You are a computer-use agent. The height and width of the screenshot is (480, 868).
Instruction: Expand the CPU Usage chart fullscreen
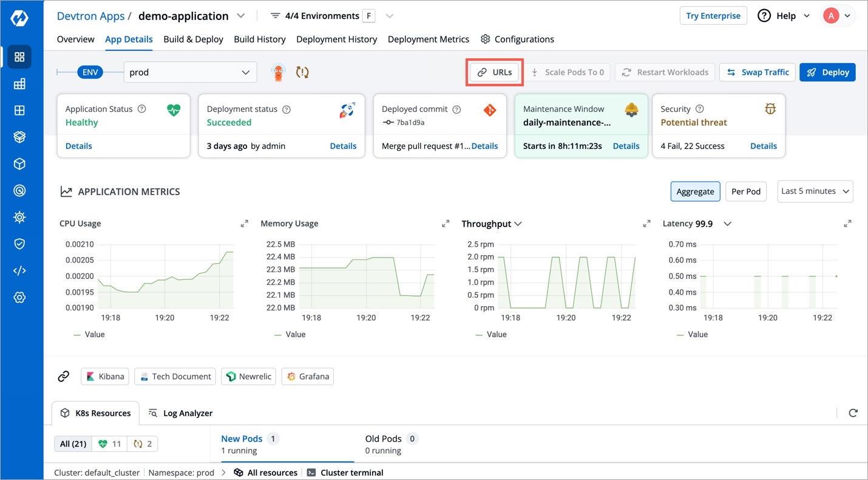(x=245, y=224)
